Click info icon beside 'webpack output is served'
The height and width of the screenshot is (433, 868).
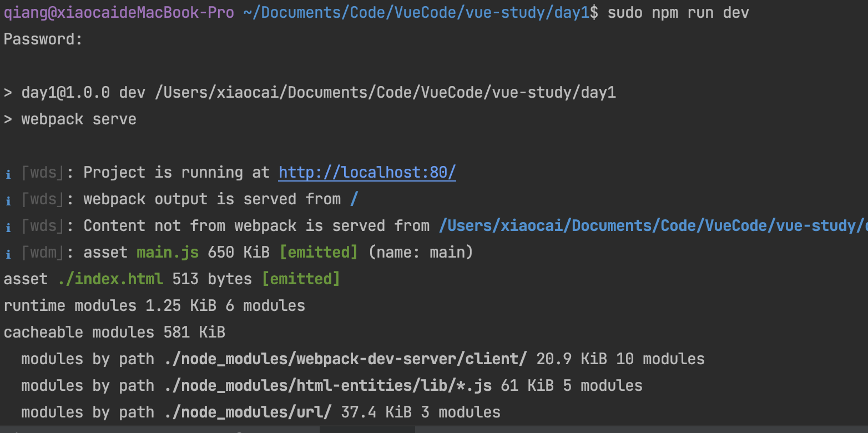[8, 200]
